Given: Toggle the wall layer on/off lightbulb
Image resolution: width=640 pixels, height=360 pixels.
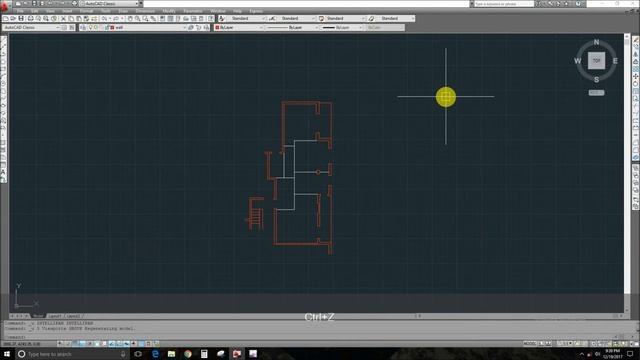Looking at the screenshot, I should click(x=91, y=27).
